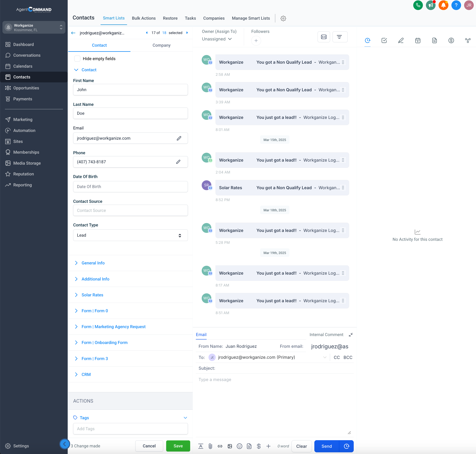The image size is (476, 454).
Task: Open the notifications bell icon
Action: (443, 5)
